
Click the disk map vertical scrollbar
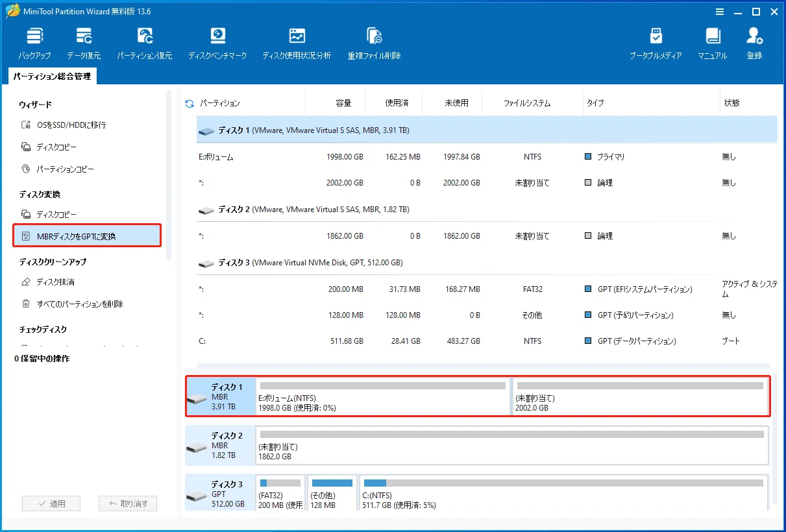(774, 438)
